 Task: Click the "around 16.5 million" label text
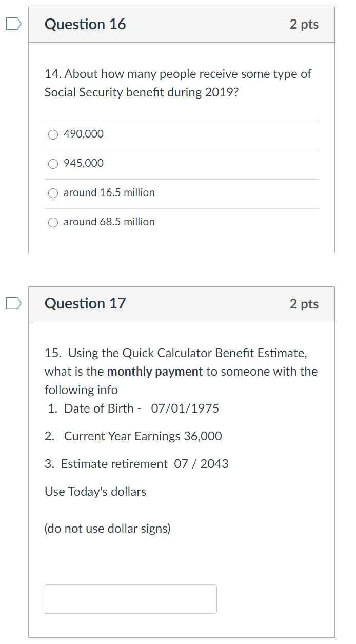pos(109,192)
